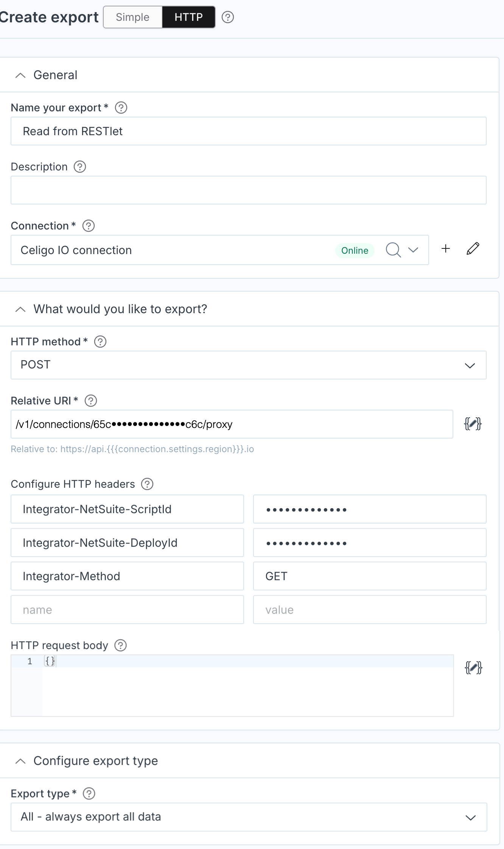The image size is (504, 849).
Task: Click the Name your export field
Action: click(249, 131)
